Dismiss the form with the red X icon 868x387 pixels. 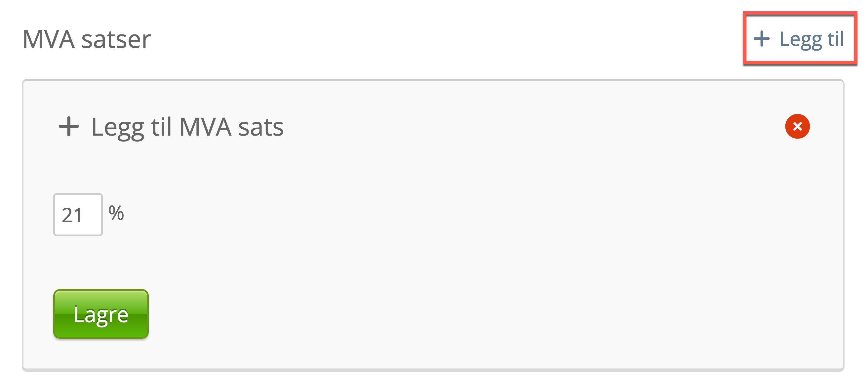point(797,126)
